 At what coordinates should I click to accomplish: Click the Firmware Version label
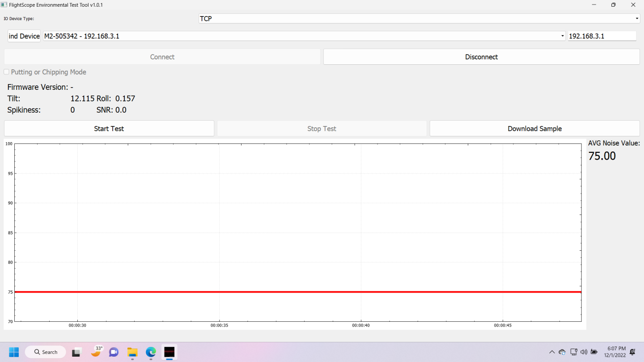pyautogui.click(x=38, y=87)
